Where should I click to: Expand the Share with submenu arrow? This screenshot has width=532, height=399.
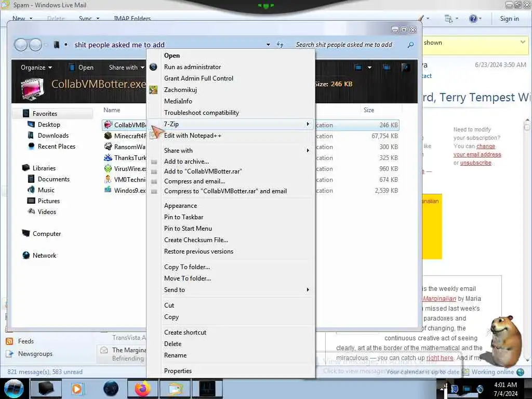pos(308,150)
